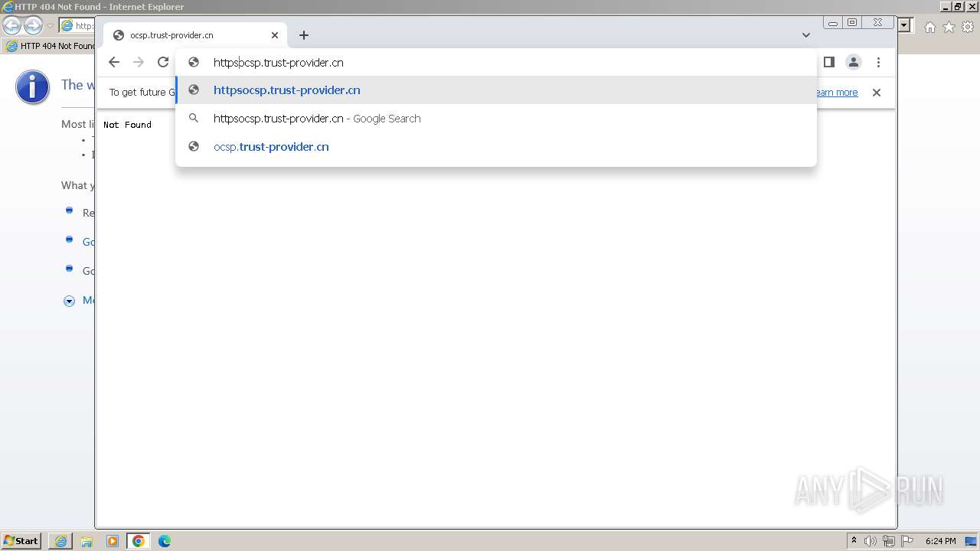Reload the Chrome page
Image resolution: width=980 pixels, height=551 pixels.
tap(163, 63)
